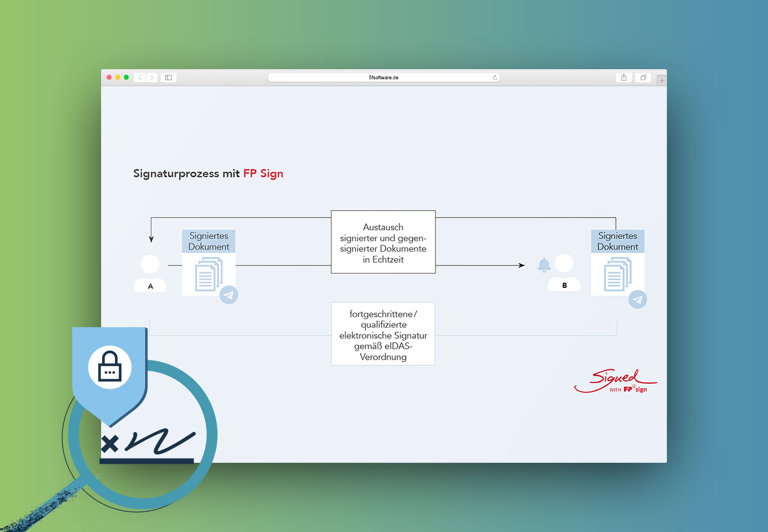Close the browser window with red button
This screenshot has height=532, width=768.
109,78
